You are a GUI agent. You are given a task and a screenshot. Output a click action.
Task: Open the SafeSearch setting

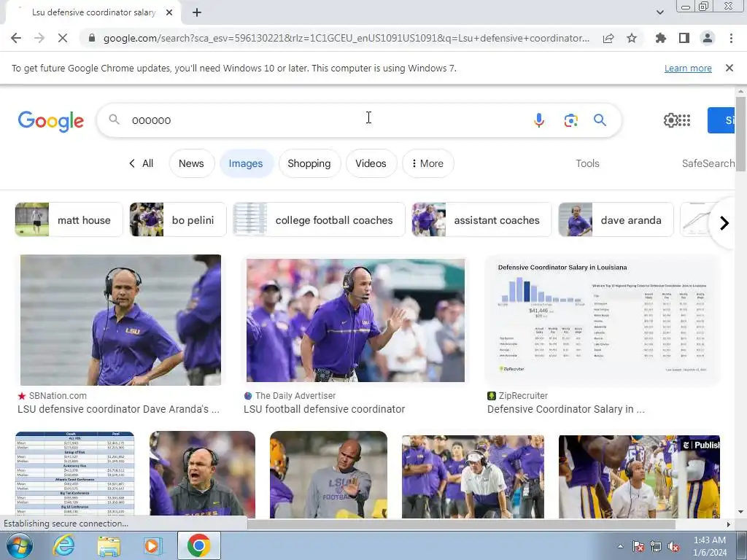(x=708, y=163)
